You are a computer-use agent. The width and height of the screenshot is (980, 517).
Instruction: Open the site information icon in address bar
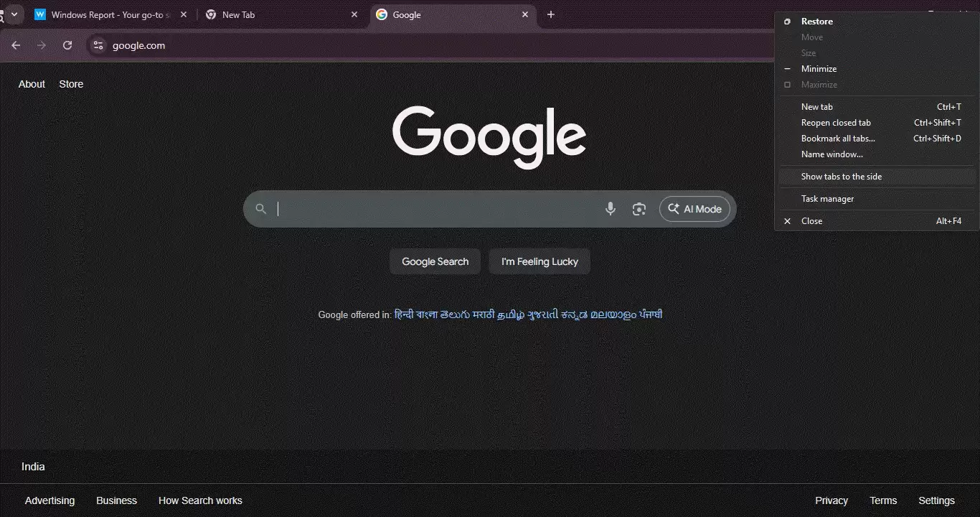[98, 45]
